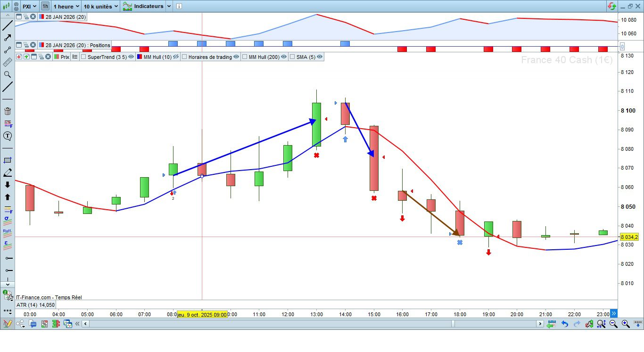The height and width of the screenshot is (352, 644).
Task: Click the 1h timeframe shortcut button
Action: 45,7
